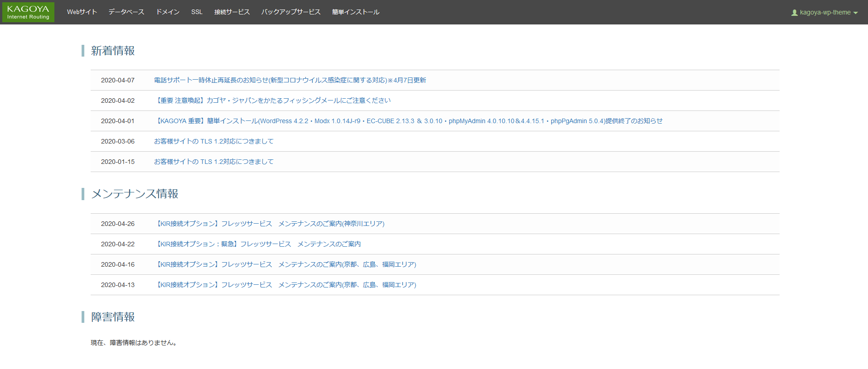Open the 接続サービス menu
868x369 pixels.
[232, 12]
